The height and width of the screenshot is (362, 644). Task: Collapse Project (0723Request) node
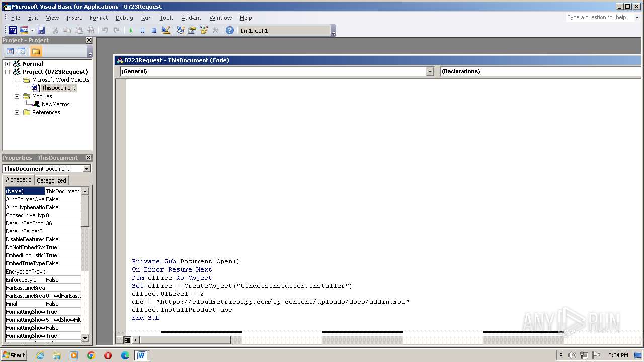point(7,72)
